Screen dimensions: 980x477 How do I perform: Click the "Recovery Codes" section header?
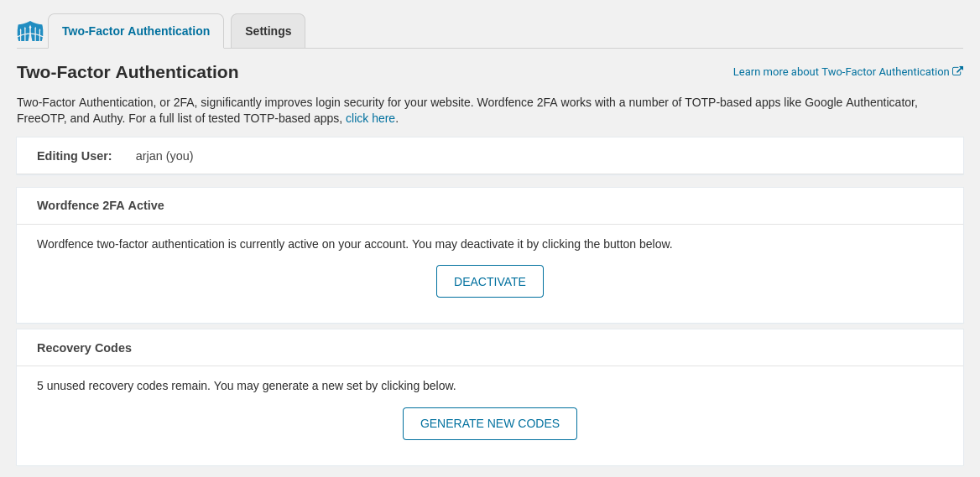coord(84,348)
